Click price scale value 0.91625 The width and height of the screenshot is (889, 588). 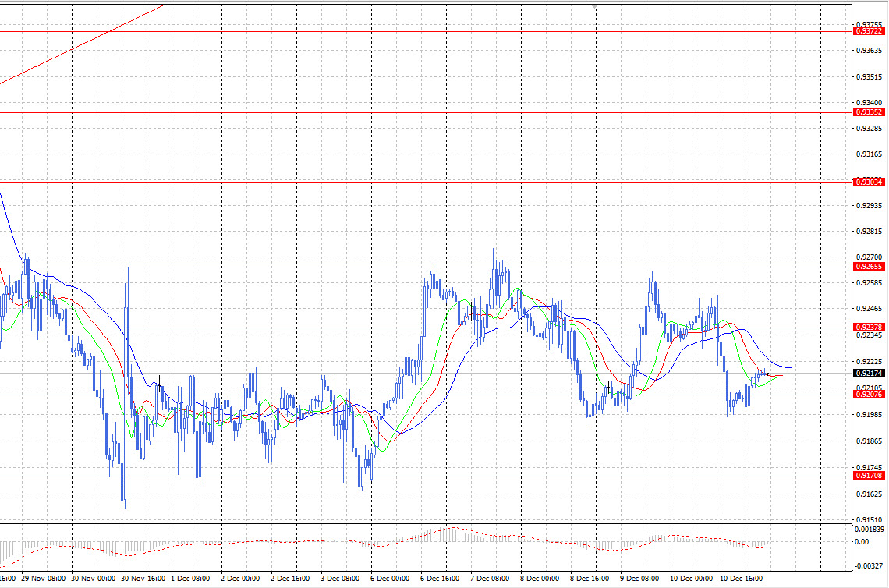click(870, 494)
